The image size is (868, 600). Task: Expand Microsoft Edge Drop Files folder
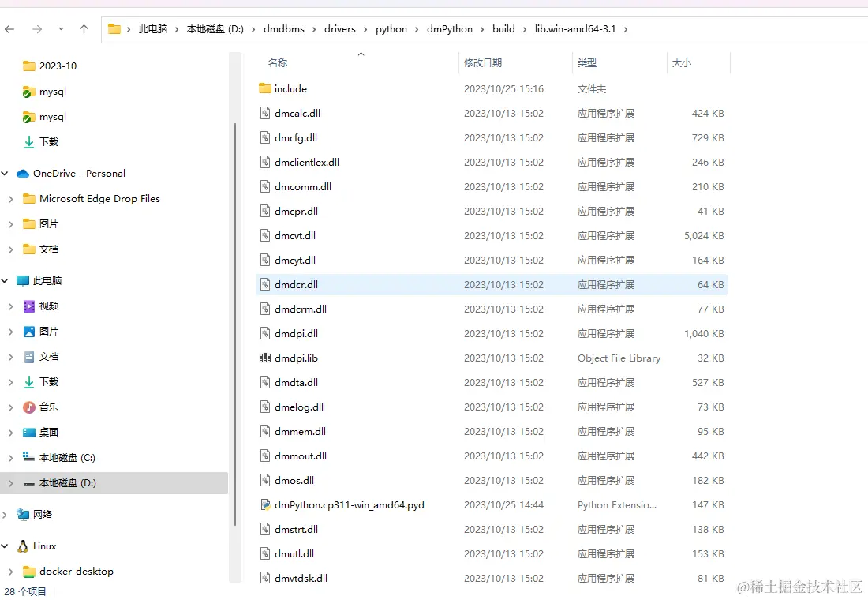point(10,199)
